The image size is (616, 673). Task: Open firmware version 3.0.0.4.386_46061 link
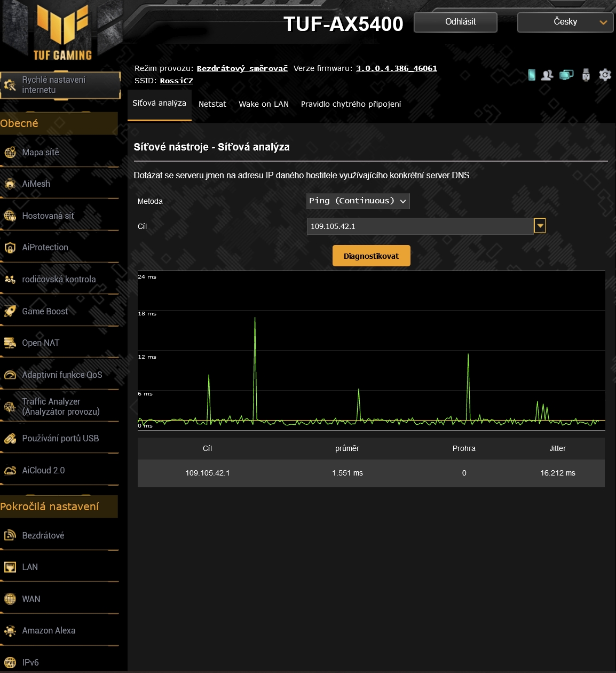397,68
